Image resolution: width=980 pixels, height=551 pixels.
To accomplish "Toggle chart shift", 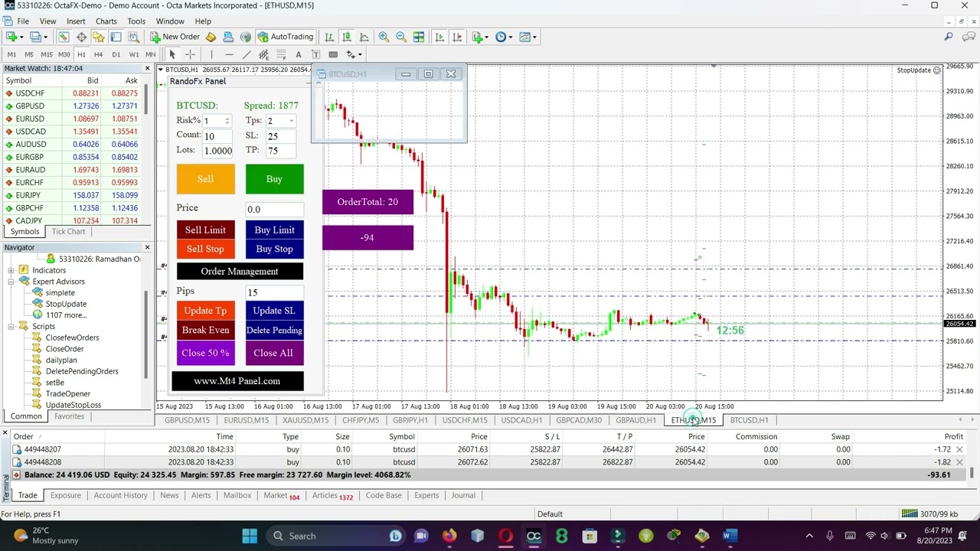I will (x=457, y=37).
